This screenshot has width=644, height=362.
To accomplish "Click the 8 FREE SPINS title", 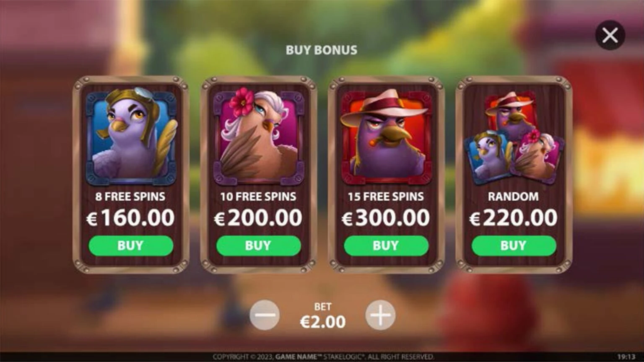I will (130, 197).
